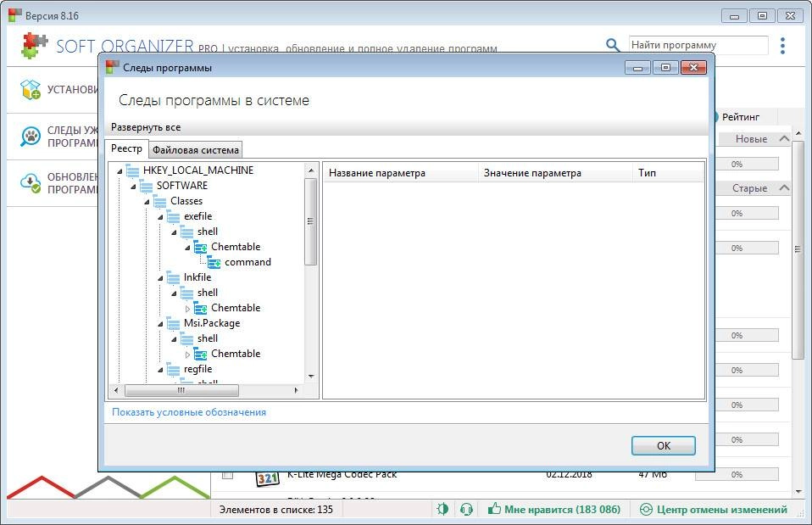Collapse the Старые group chevron

pyautogui.click(x=785, y=187)
